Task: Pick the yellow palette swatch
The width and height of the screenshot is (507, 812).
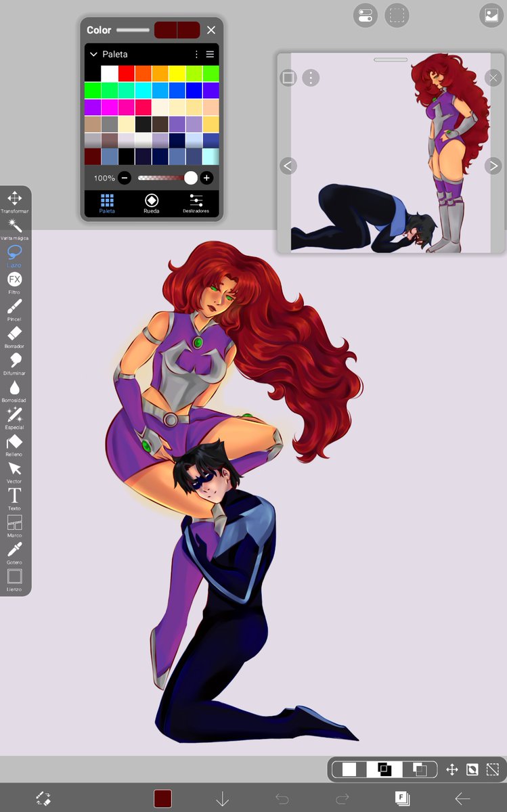Action: coord(177,73)
